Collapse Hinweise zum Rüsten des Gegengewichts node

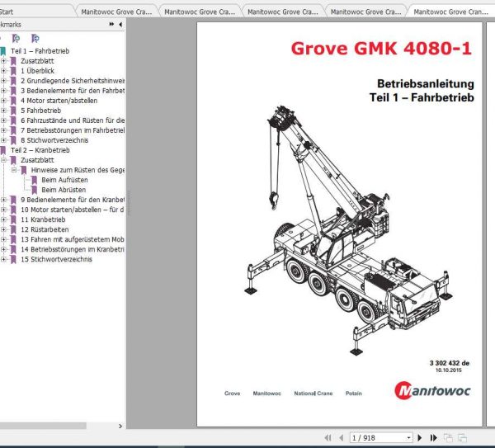tap(14, 170)
